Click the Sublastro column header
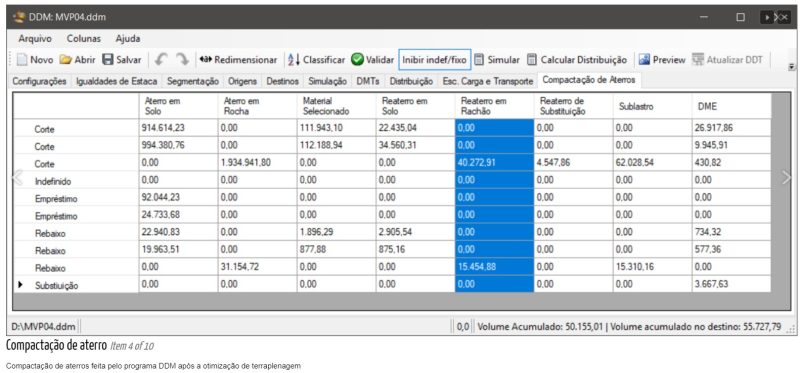The width and height of the screenshot is (800, 373). [x=653, y=106]
